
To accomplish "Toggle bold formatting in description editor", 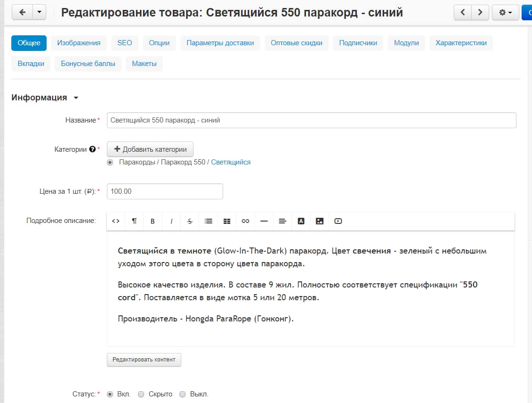I will pos(153,221).
